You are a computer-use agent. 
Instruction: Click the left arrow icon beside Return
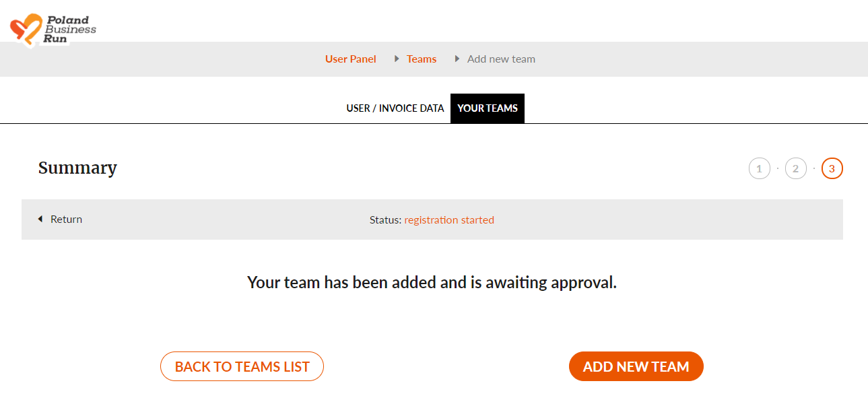[x=40, y=220]
